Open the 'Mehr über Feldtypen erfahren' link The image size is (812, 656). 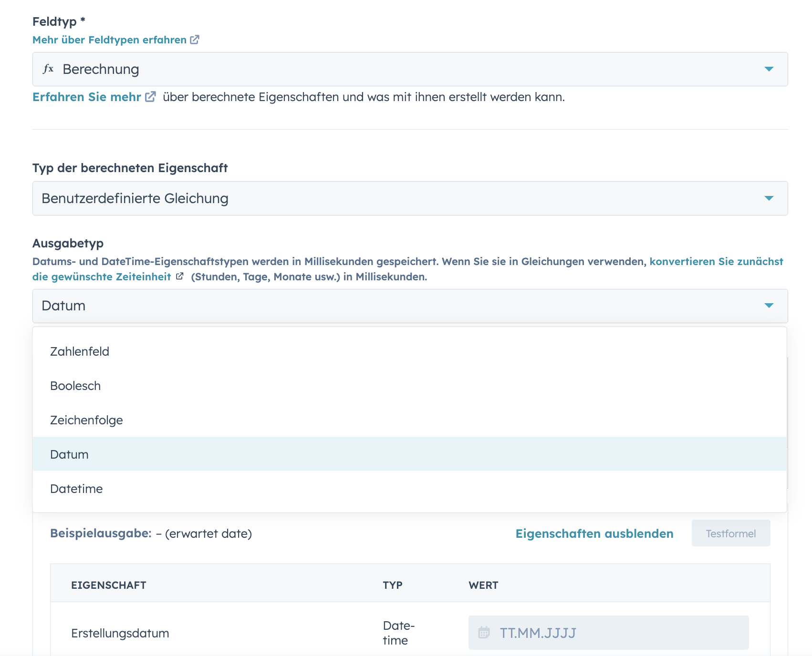(x=109, y=40)
